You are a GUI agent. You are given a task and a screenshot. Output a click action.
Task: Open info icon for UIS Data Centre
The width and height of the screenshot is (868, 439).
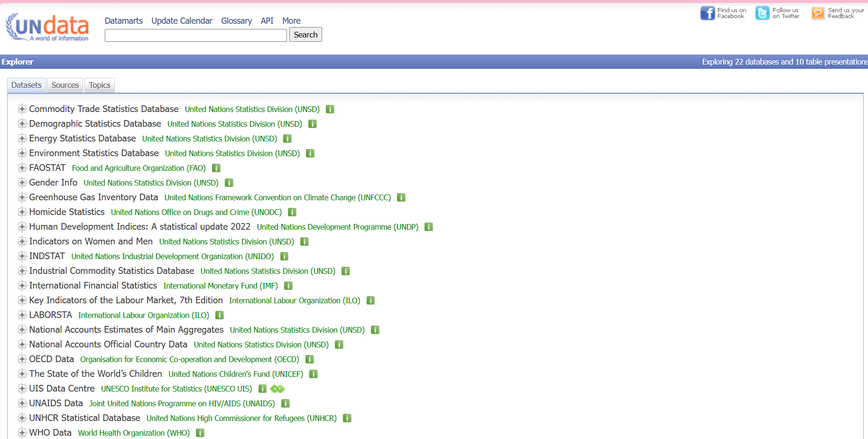pos(262,389)
